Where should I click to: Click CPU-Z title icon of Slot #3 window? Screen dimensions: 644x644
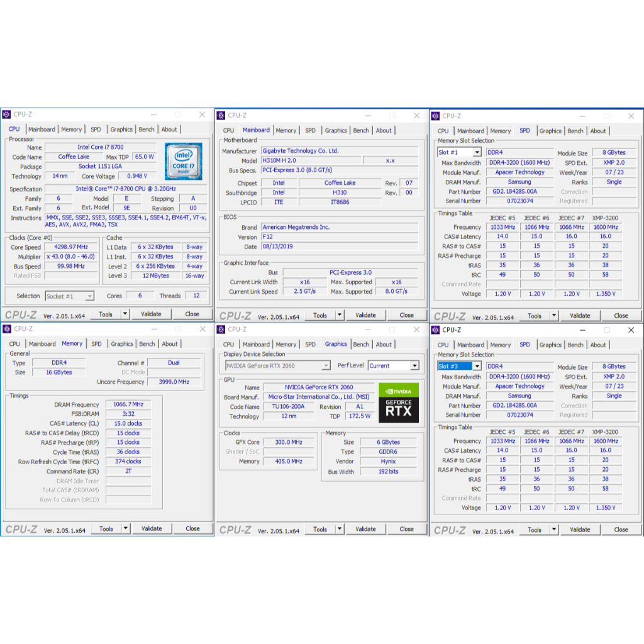[435, 330]
